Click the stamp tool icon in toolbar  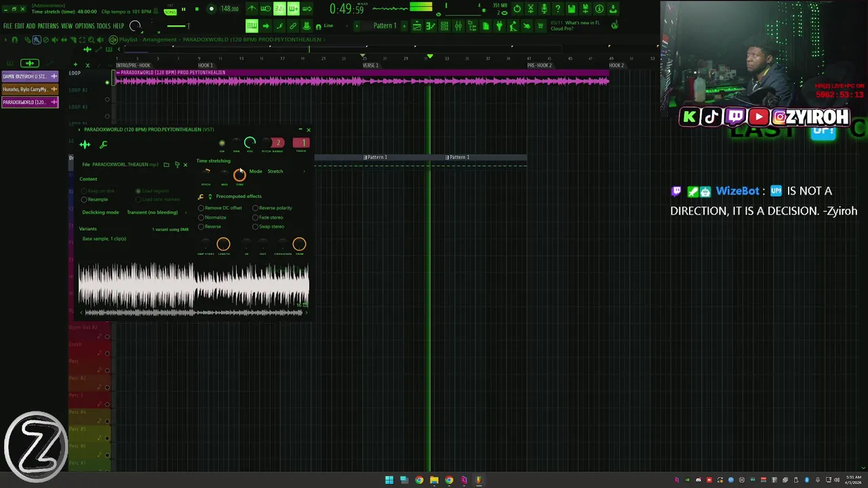307,26
